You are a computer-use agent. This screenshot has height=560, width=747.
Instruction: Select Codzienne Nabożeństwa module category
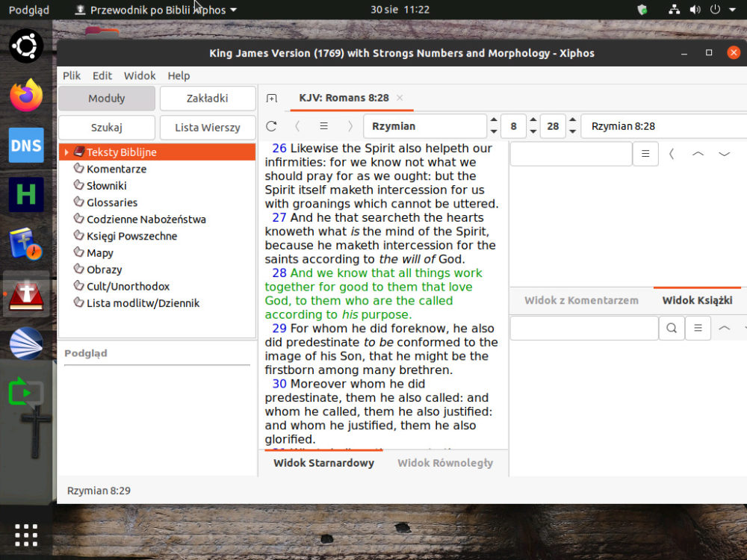click(146, 219)
